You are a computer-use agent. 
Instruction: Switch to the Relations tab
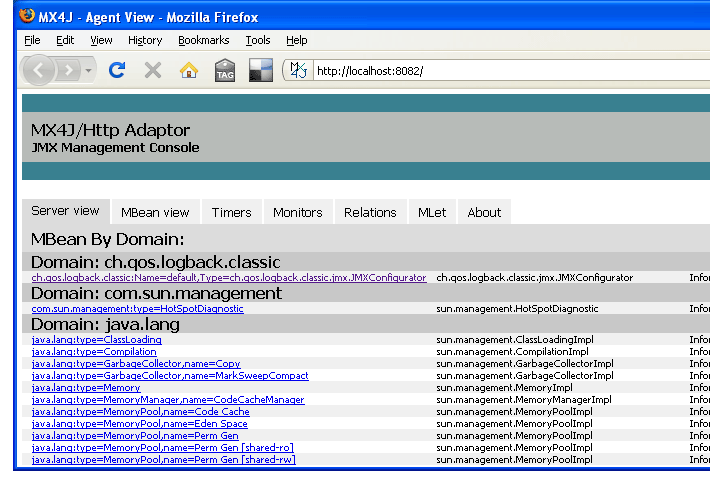tap(370, 212)
